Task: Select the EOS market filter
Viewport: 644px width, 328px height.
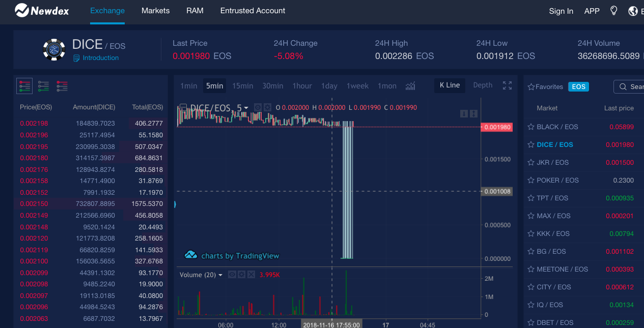Action: click(578, 87)
